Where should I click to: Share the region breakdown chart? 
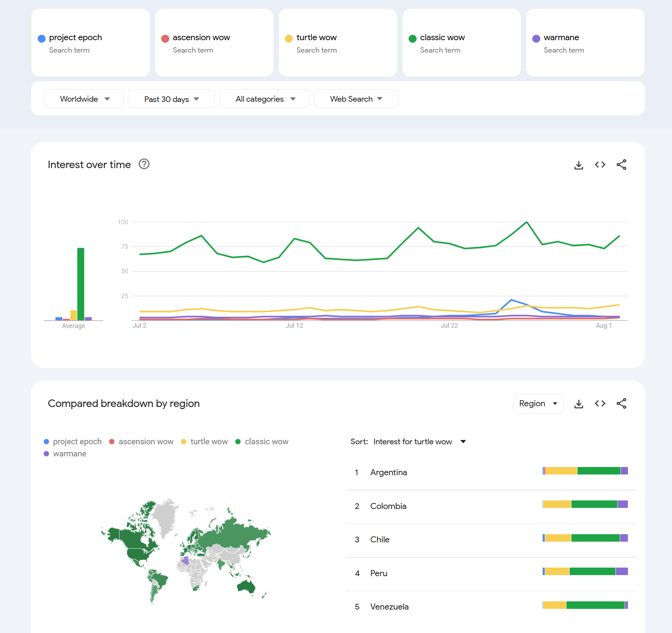click(x=621, y=403)
